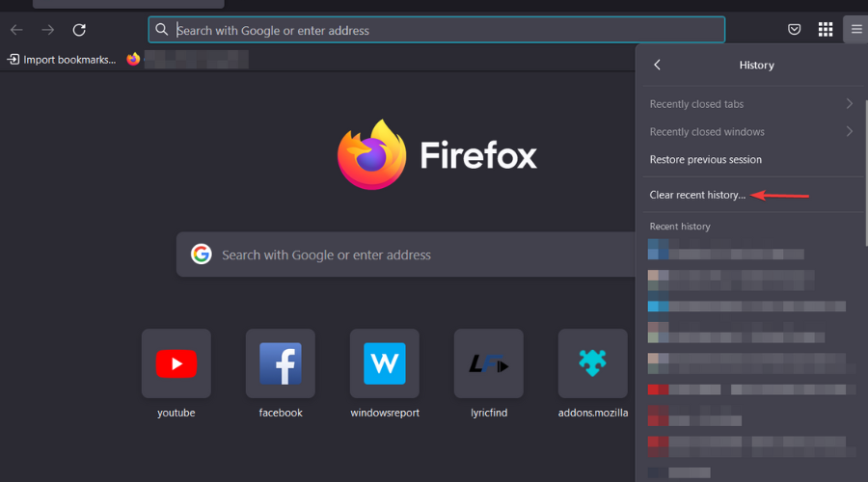Open the facebook shortcut tile

pyautogui.click(x=280, y=363)
